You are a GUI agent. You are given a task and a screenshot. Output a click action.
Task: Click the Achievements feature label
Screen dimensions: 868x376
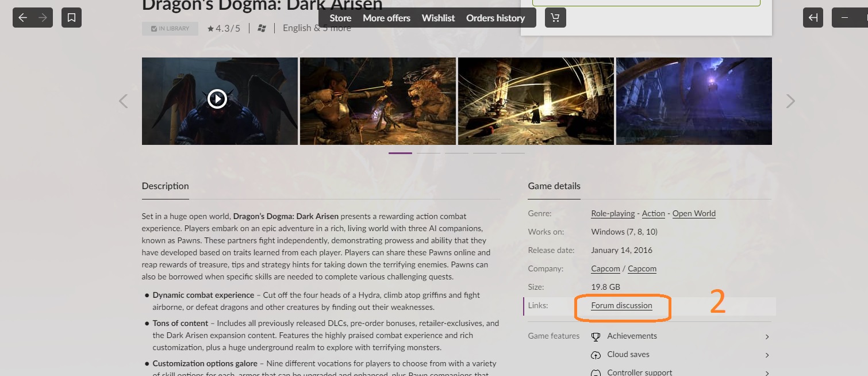pos(632,336)
